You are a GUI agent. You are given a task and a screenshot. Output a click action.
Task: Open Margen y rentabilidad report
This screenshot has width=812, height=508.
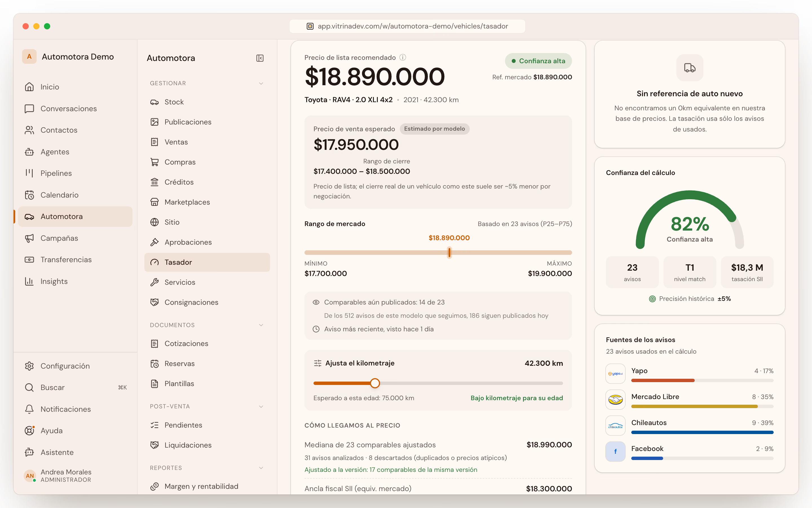coord(207,487)
